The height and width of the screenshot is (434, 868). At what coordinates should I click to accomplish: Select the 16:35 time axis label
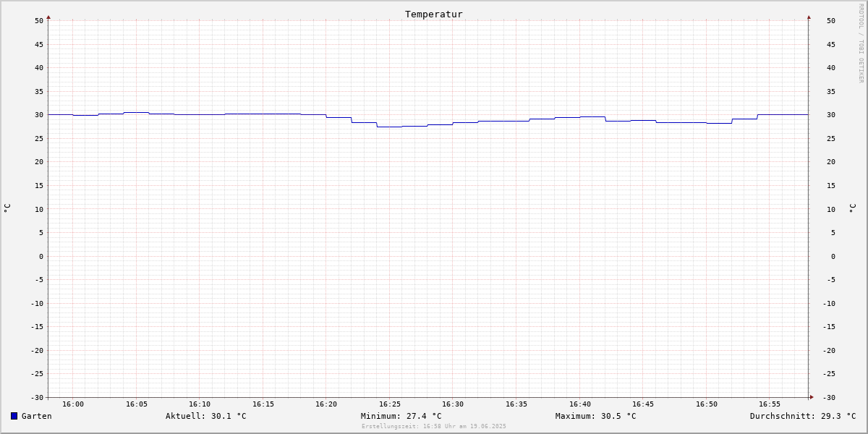(x=516, y=404)
